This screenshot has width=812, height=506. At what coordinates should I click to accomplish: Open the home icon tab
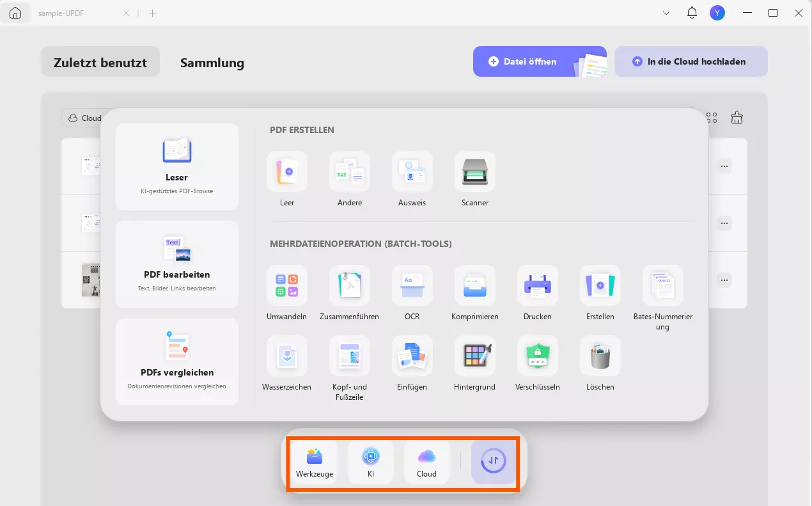click(x=15, y=13)
